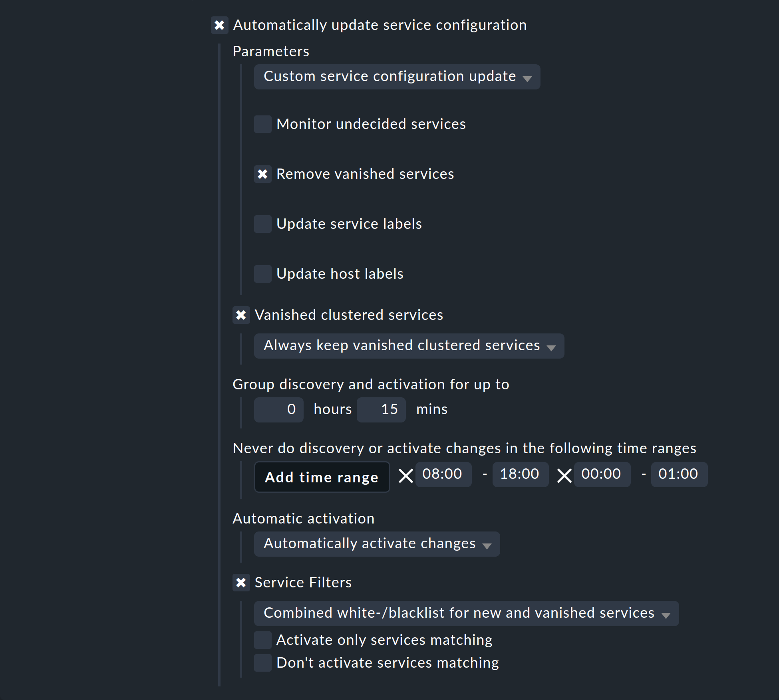Uncheck Vanished clustered services
Viewport: 779px width, 700px height.
241,315
